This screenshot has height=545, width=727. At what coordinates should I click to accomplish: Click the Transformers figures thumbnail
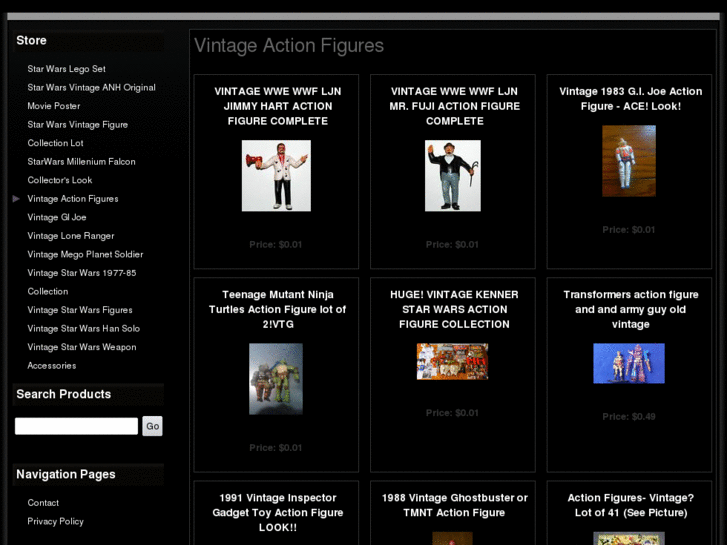tap(629, 363)
